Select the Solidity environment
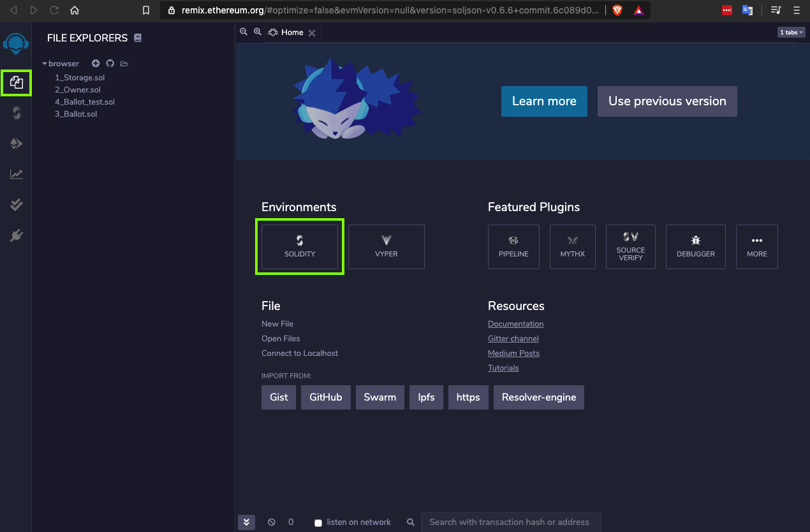 pyautogui.click(x=300, y=247)
